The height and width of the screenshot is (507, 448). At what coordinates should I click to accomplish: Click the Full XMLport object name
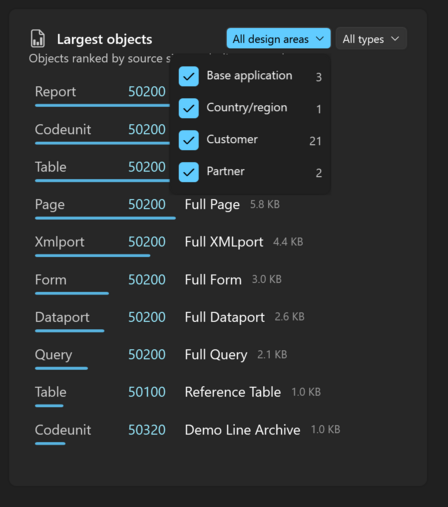click(224, 242)
